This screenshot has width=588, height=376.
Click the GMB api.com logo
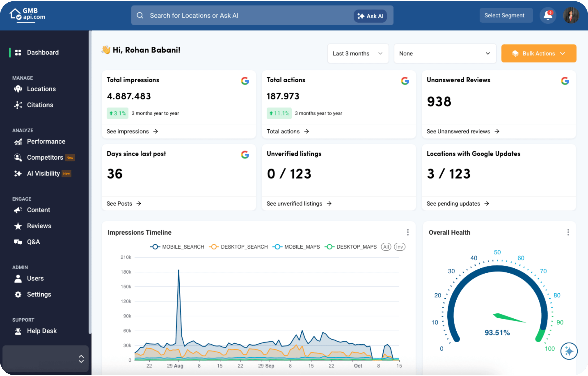[27, 15]
